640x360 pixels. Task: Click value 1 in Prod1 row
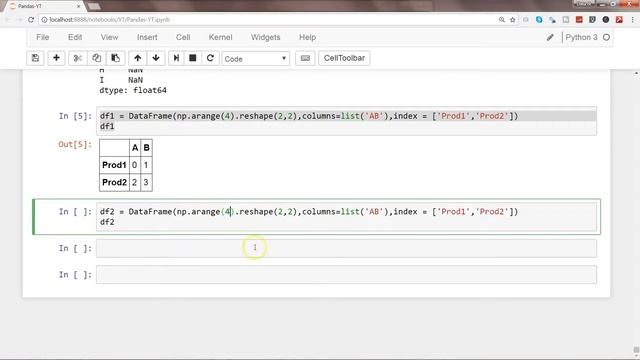(146, 165)
